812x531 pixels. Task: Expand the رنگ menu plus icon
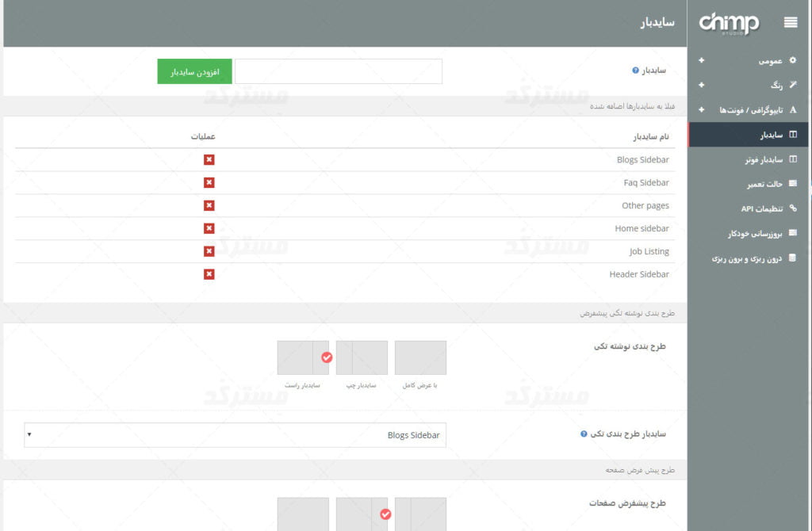pos(701,84)
